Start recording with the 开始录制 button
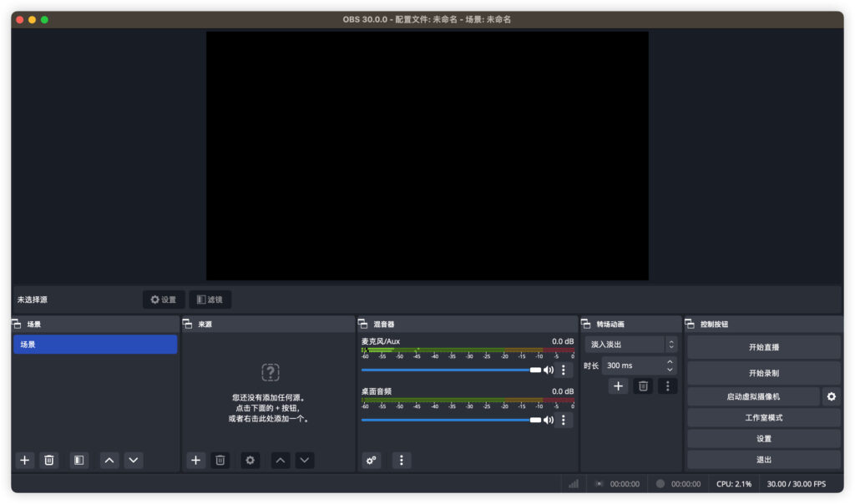Viewport: 855px width, 504px height. pos(763,372)
